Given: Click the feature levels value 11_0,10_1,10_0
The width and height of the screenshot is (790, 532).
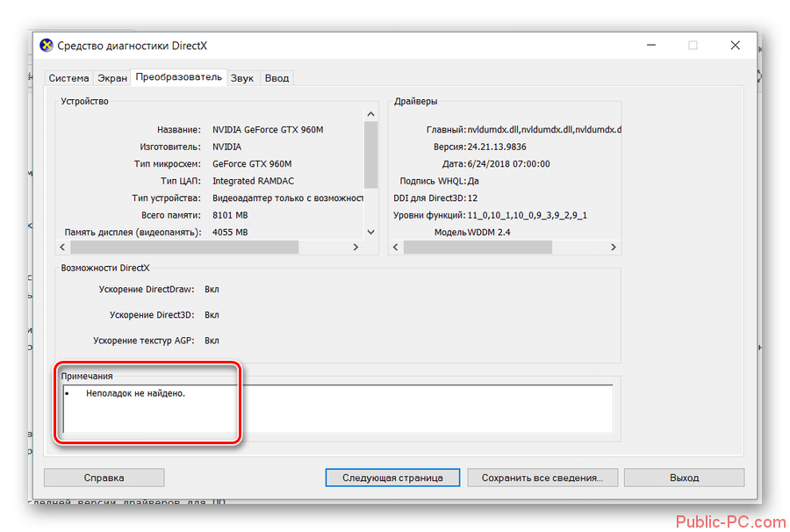Looking at the screenshot, I should click(527, 215).
